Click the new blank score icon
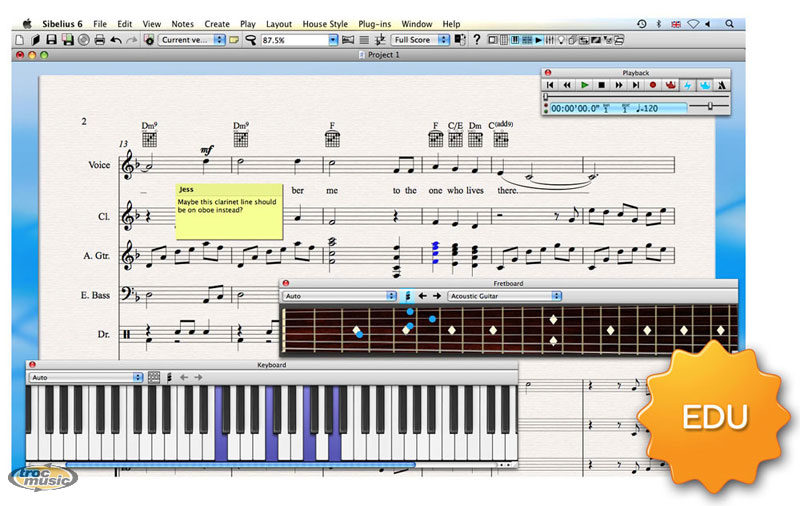 21,40
